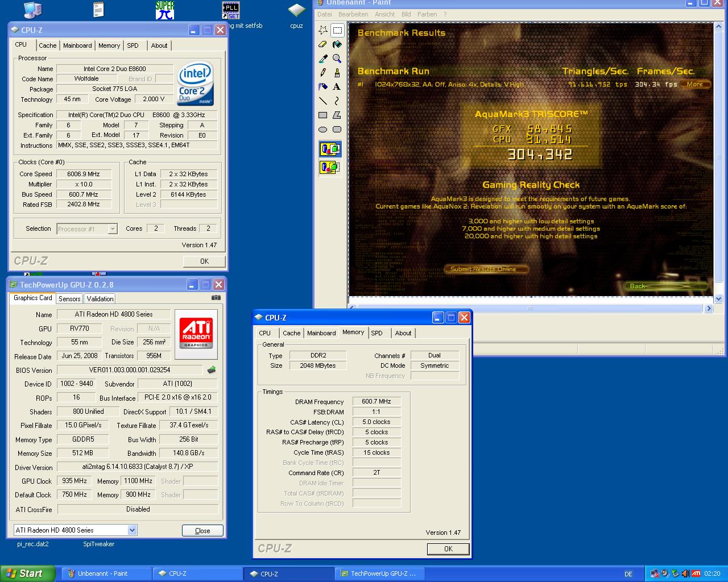Activate the Magnifier tool in Paint

(x=337, y=58)
